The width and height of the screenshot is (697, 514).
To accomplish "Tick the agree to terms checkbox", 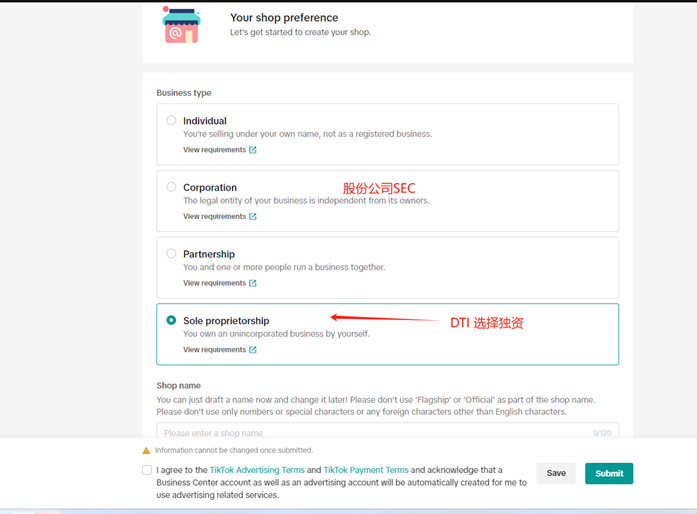I will point(147,470).
